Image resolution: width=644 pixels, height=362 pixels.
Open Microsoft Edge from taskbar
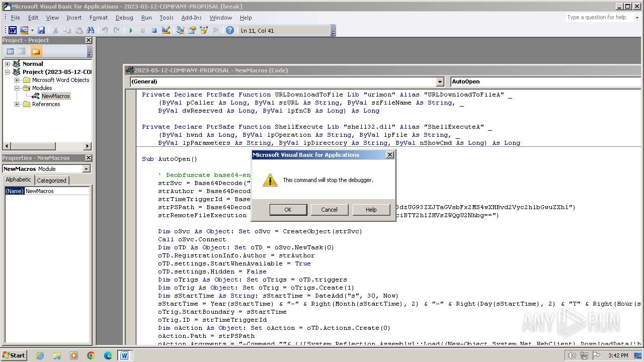pyautogui.click(x=108, y=355)
